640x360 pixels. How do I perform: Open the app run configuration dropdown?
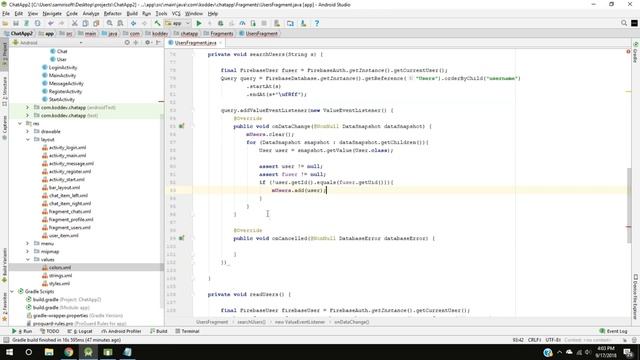point(178,23)
